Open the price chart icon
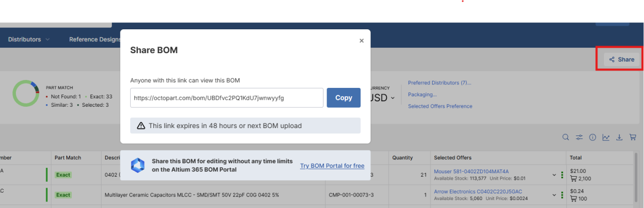 click(606, 138)
